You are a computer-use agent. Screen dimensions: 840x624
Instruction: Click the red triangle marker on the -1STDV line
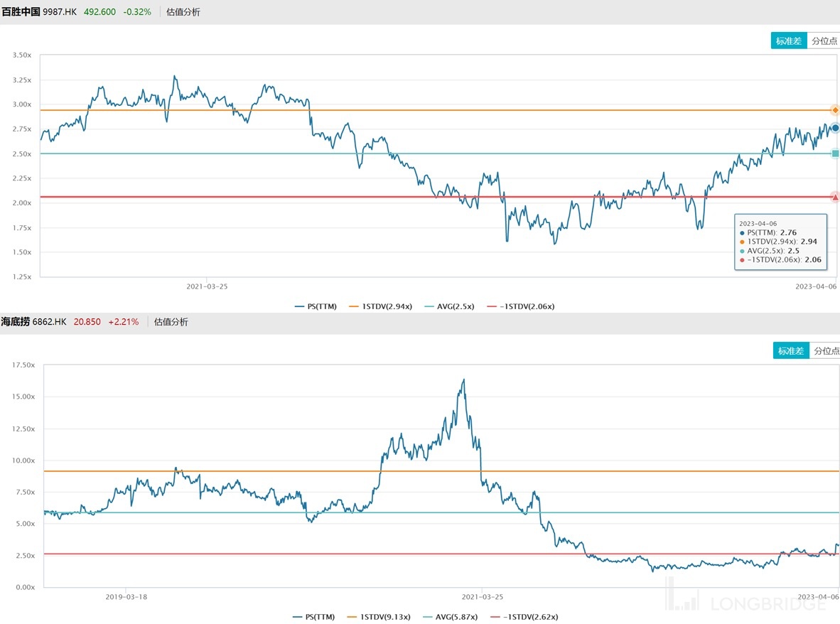coord(835,197)
